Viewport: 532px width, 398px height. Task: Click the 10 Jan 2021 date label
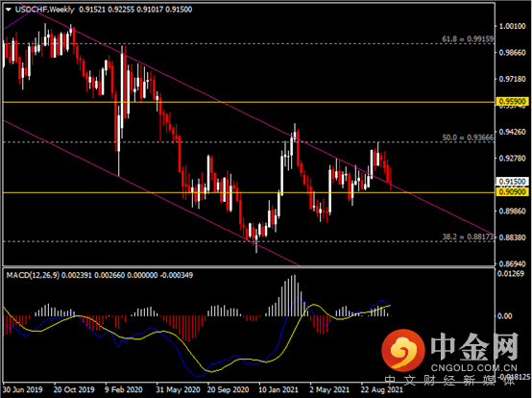[278, 389]
